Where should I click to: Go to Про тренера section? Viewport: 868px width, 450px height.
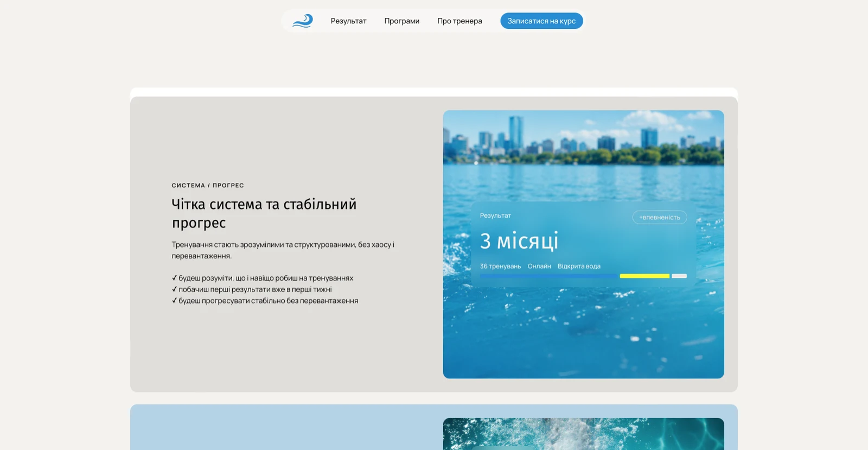(x=459, y=21)
